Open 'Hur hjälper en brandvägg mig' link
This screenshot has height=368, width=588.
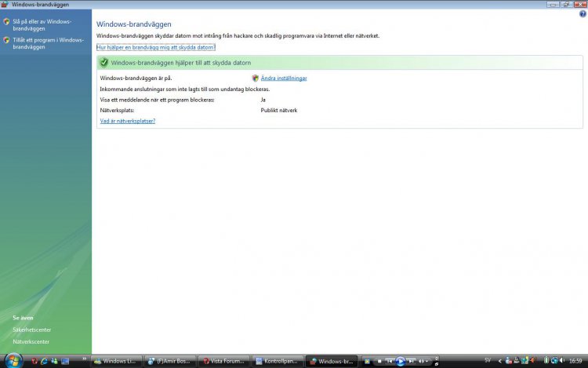[156, 47]
